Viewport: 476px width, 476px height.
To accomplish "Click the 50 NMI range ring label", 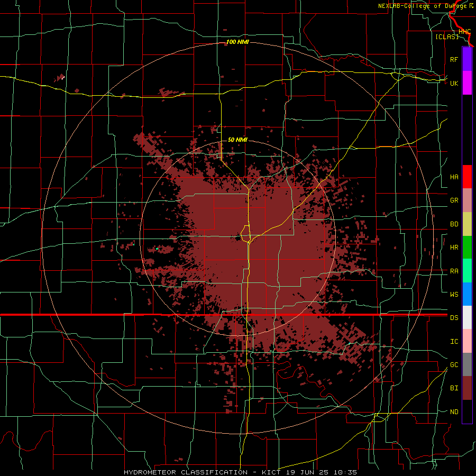I will 237,140.
